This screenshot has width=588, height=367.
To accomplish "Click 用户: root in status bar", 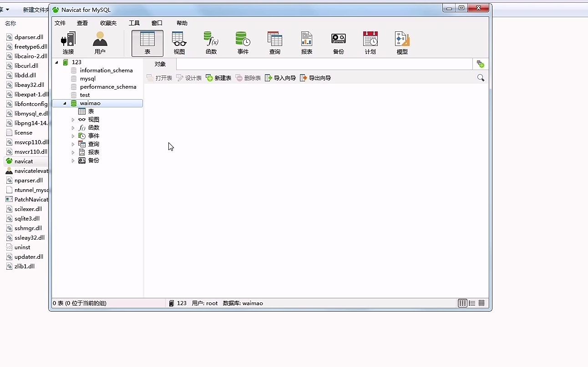I will 205,303.
